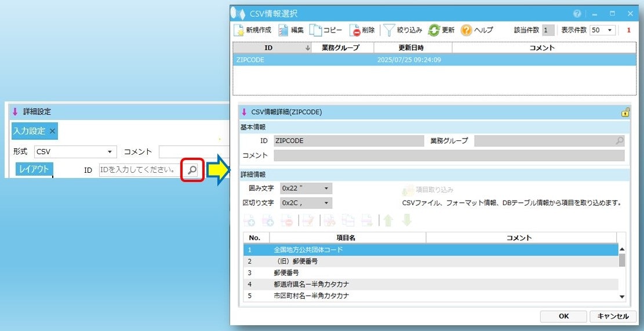Click the コピー (copy) toolbar icon
The image size is (644, 331).
(315, 30)
